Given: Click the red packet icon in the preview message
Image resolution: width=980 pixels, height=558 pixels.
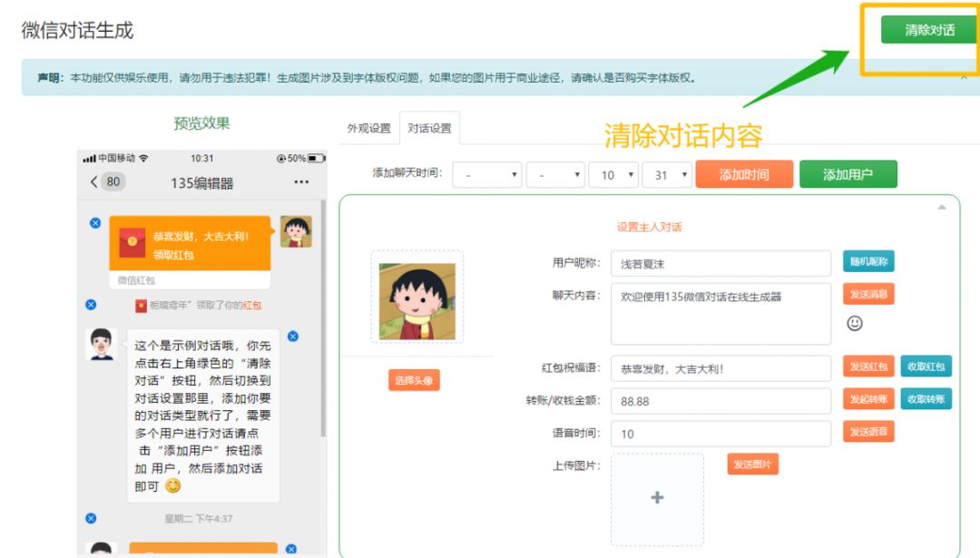Looking at the screenshot, I should [x=132, y=241].
